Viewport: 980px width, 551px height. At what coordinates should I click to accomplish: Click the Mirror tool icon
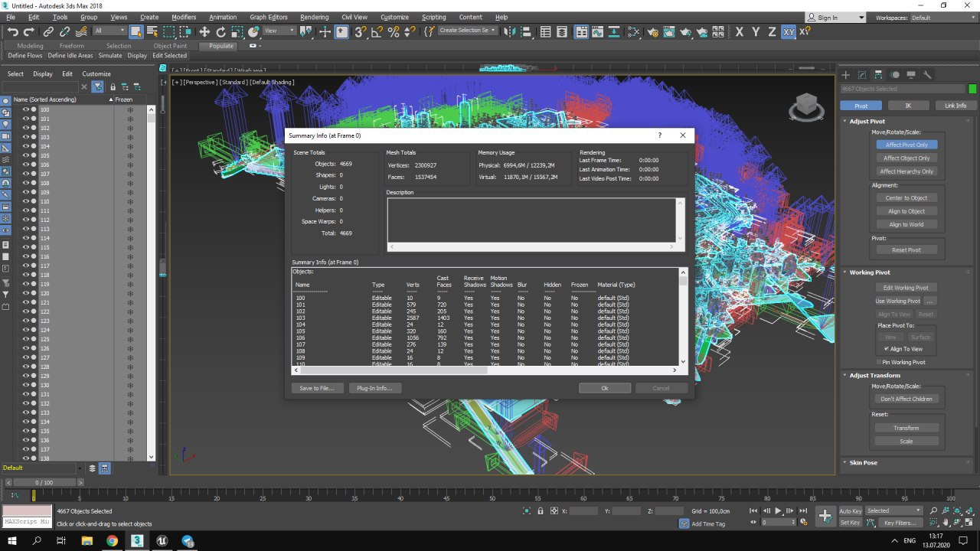coord(511,31)
